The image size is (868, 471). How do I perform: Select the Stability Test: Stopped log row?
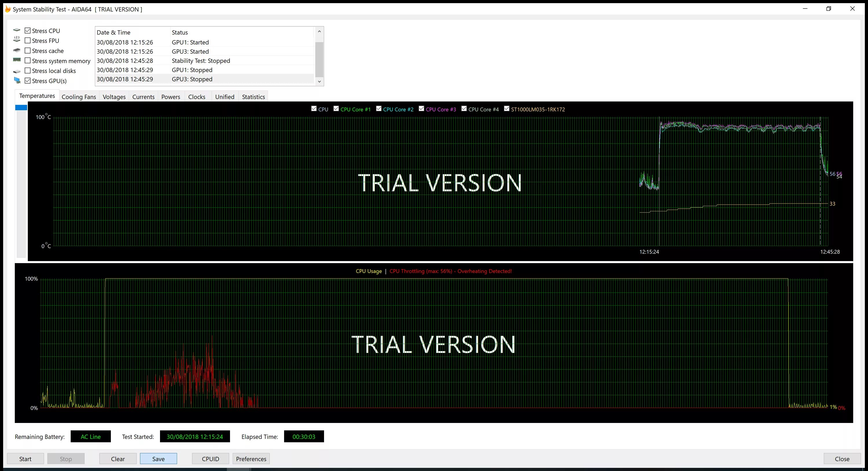pyautogui.click(x=201, y=61)
